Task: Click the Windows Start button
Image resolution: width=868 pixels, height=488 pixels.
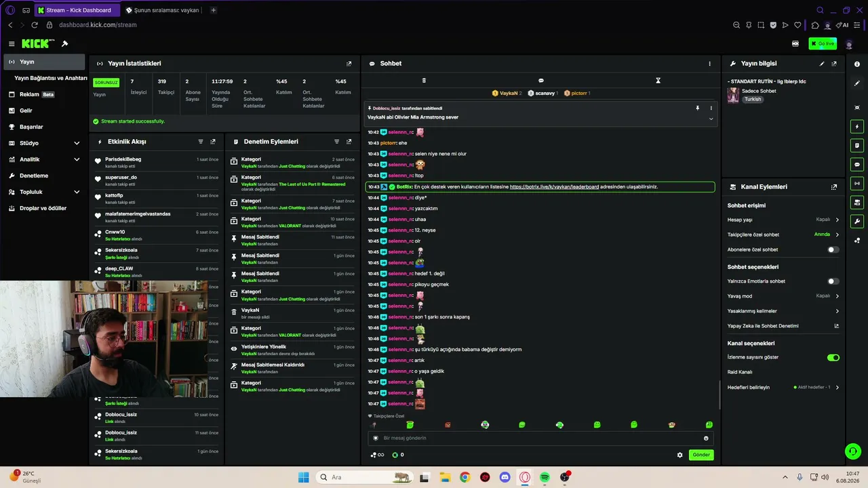Action: click(x=303, y=477)
